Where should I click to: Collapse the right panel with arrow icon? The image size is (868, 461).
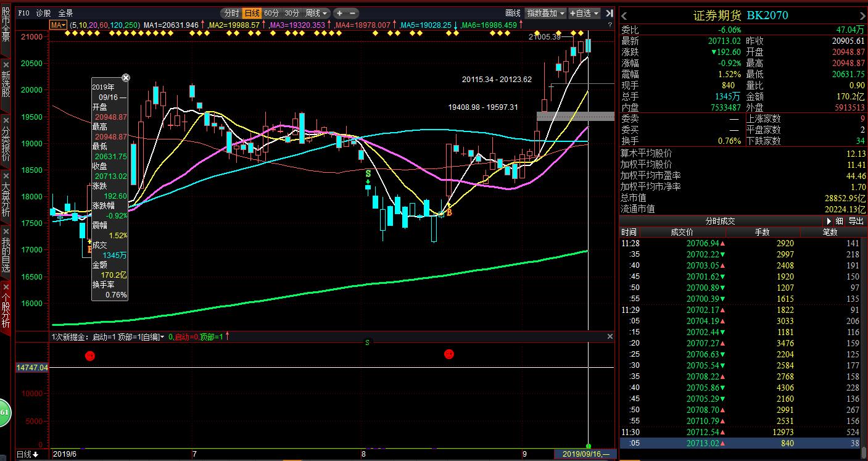click(x=609, y=13)
